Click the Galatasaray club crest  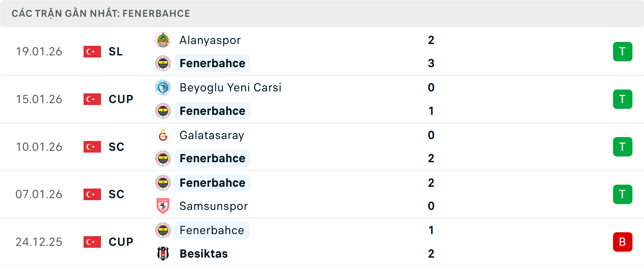(163, 135)
